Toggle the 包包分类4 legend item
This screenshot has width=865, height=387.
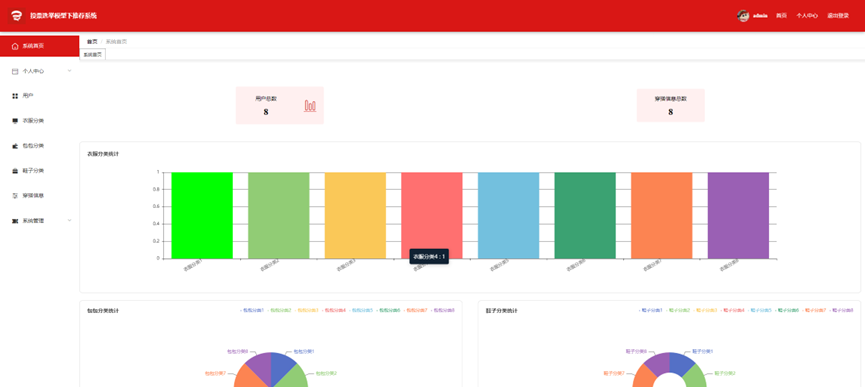point(334,310)
